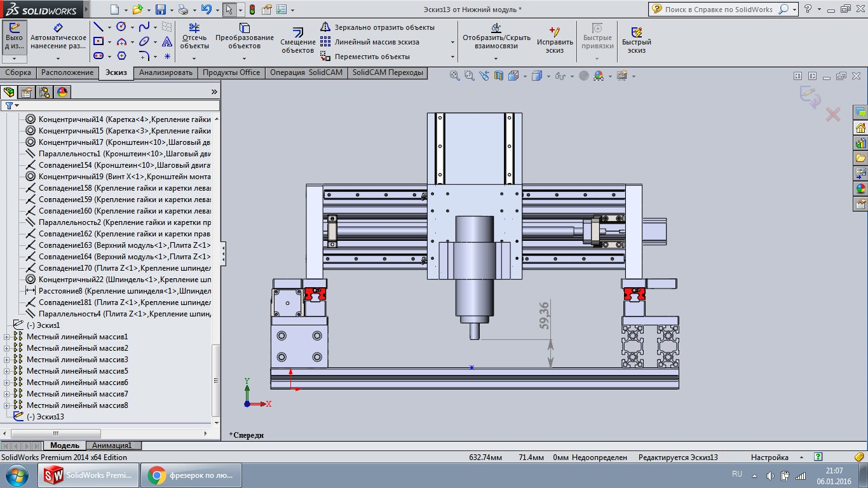Expand Местный линейный массив1 tree node
Screen dimensions: 868x488
click(x=7, y=337)
